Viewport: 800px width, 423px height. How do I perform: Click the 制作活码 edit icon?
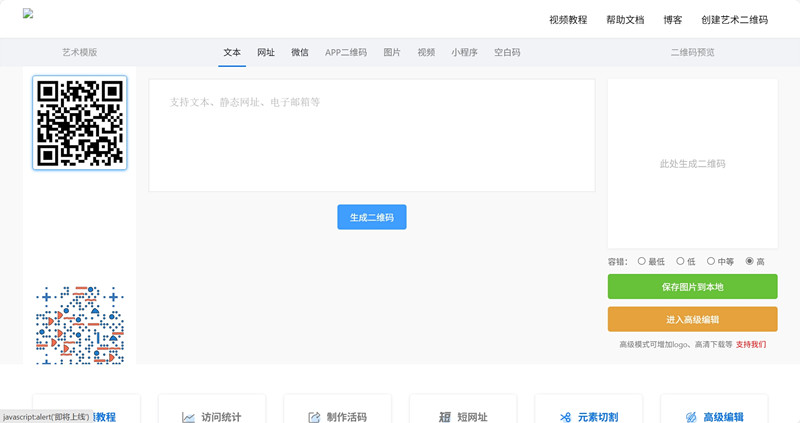tap(314, 417)
